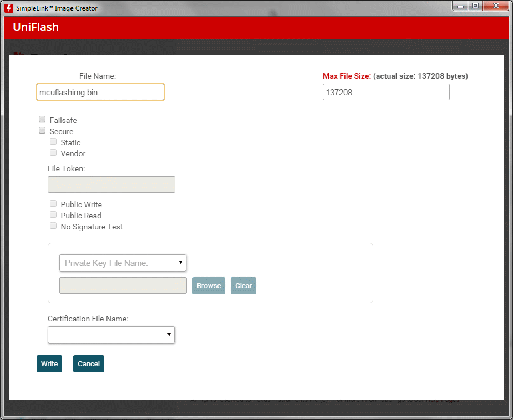The image size is (513, 420).
Task: Tick the Static checkbox
Action: pos(53,141)
